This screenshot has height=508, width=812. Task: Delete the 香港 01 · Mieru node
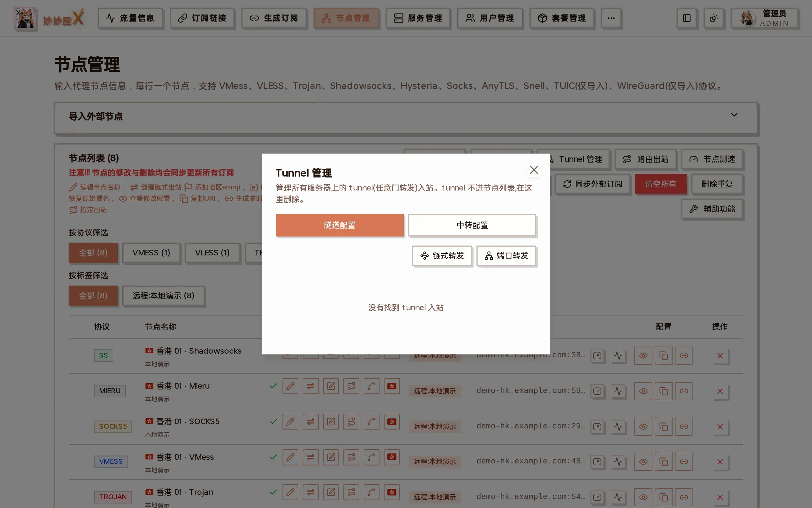pyautogui.click(x=720, y=391)
